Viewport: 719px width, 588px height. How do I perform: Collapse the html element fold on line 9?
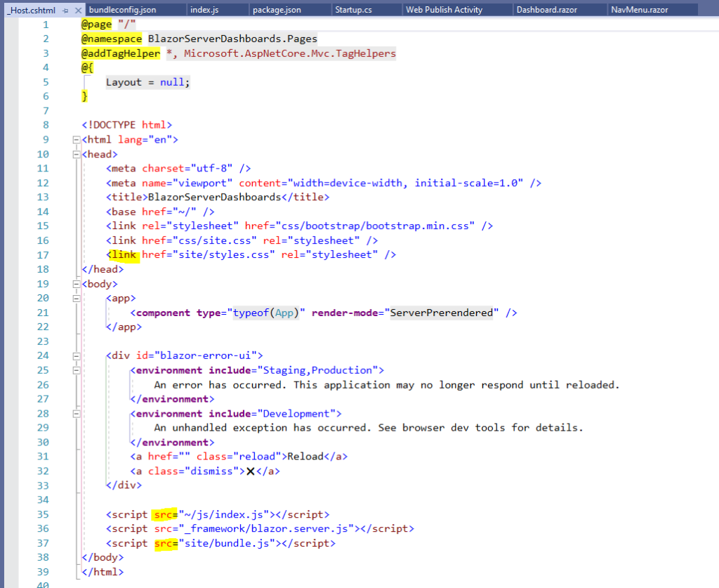pyautogui.click(x=76, y=139)
